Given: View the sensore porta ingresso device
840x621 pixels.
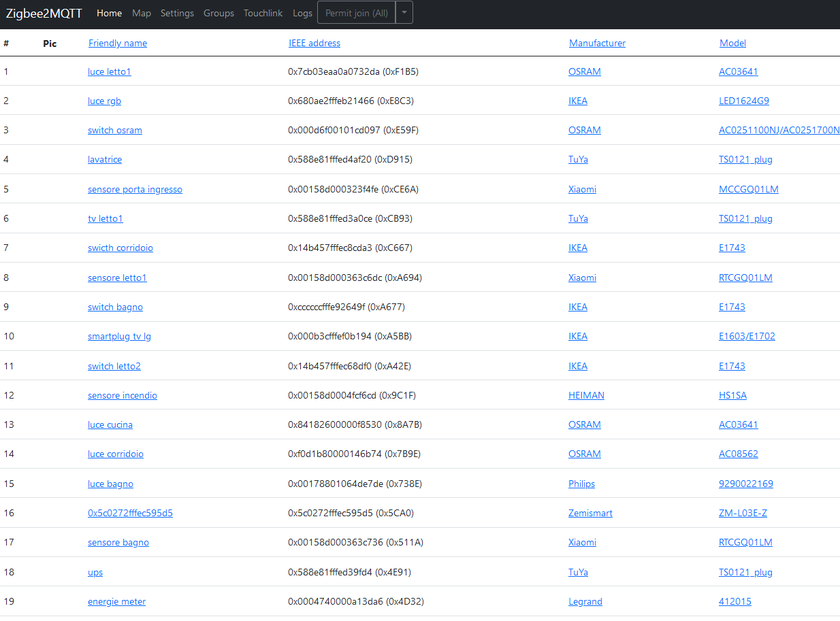Looking at the screenshot, I should point(134,189).
